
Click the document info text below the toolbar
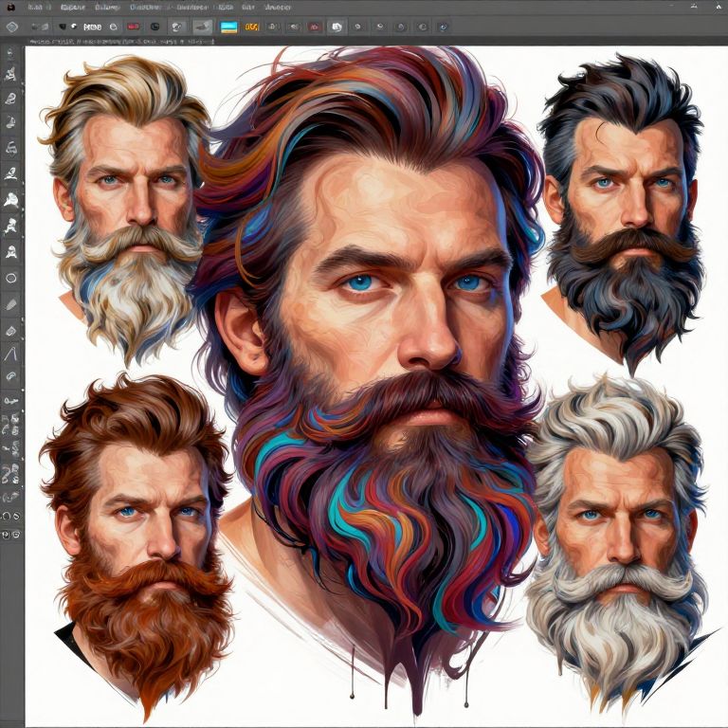click(123, 43)
